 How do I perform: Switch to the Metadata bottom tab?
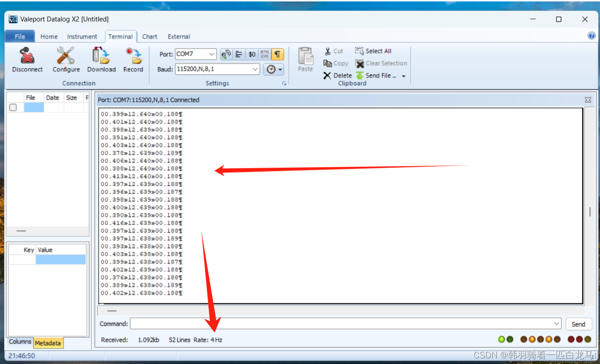(x=48, y=343)
